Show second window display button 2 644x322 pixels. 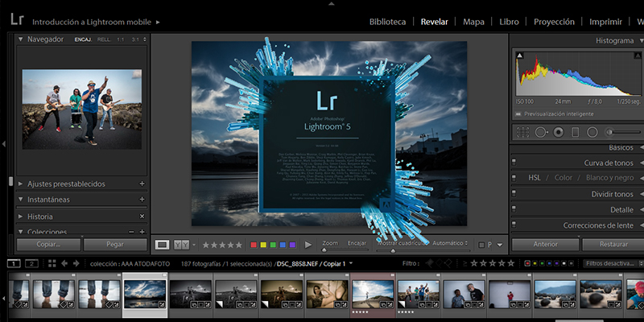coord(31,264)
